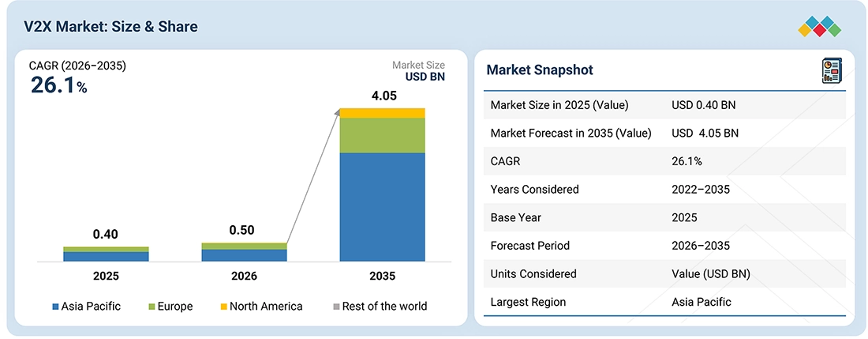The height and width of the screenshot is (339, 868).
Task: Click the gray Rest of the world legend swatch
Action: click(336, 307)
